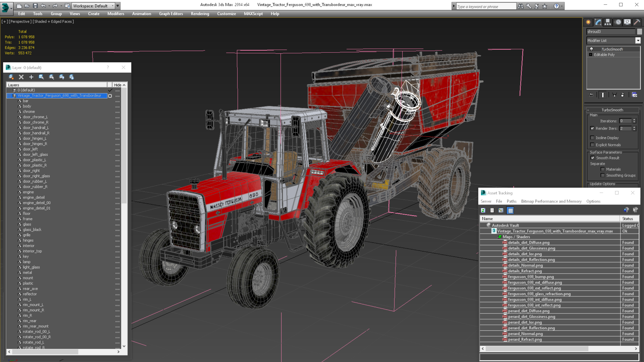Click the Status column header
Viewport: 644px width, 362px height.
click(x=629, y=219)
